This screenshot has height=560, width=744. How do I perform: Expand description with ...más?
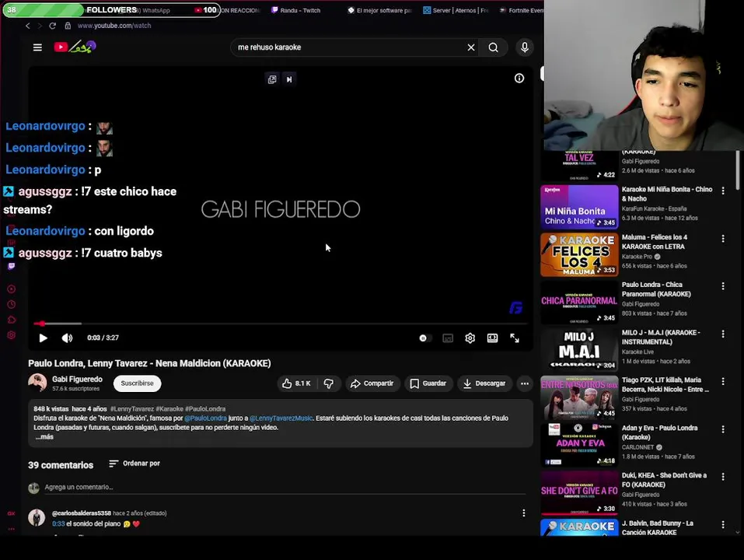tap(44, 437)
